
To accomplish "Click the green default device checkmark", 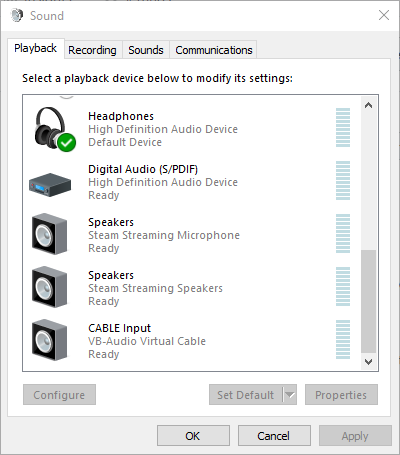I will (67, 142).
